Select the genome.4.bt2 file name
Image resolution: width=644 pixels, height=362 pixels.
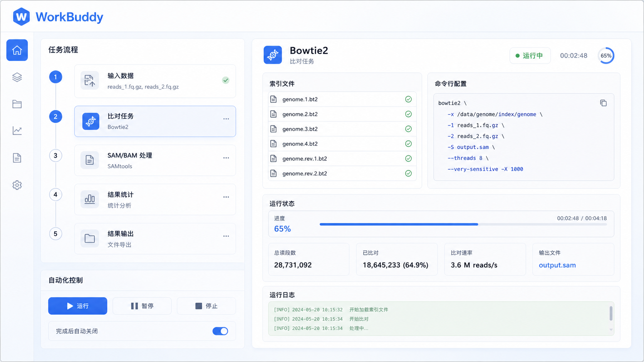click(x=300, y=144)
